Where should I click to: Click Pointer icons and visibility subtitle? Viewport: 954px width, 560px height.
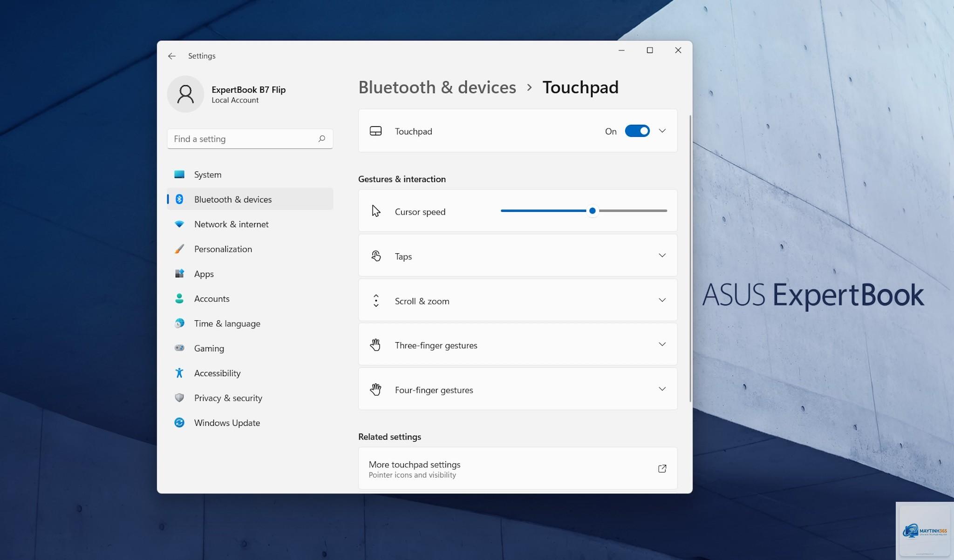pyautogui.click(x=412, y=475)
